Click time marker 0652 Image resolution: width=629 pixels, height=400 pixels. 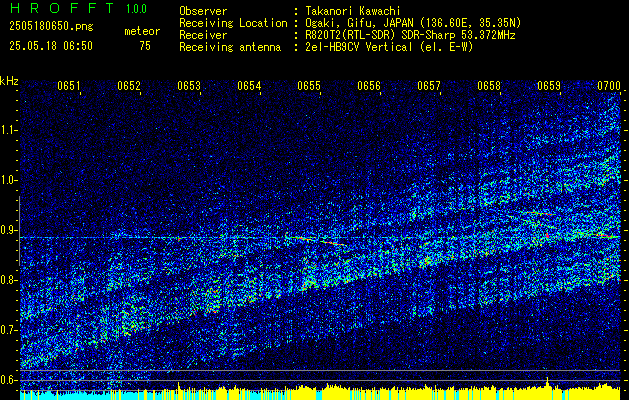coord(129,86)
